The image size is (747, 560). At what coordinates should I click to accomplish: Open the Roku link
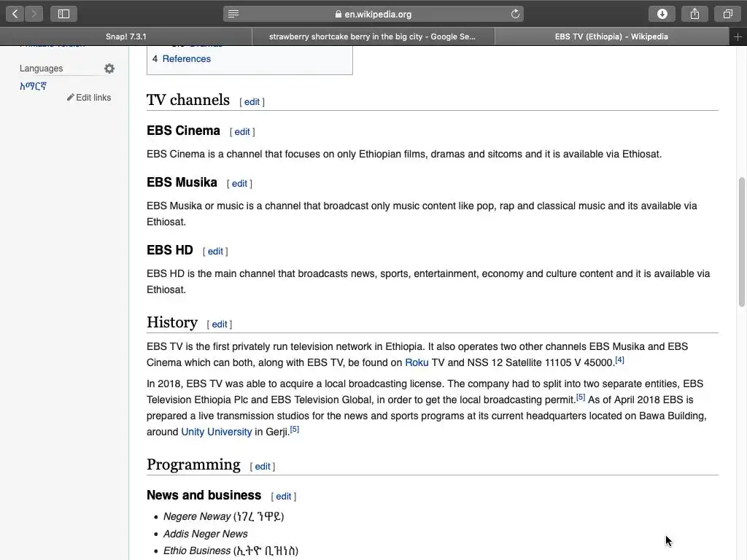coord(417,363)
